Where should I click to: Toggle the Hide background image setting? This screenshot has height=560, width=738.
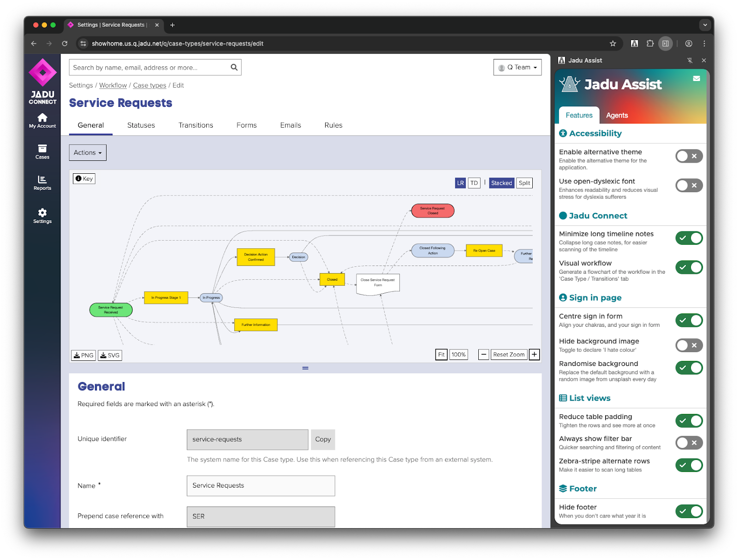coord(689,345)
